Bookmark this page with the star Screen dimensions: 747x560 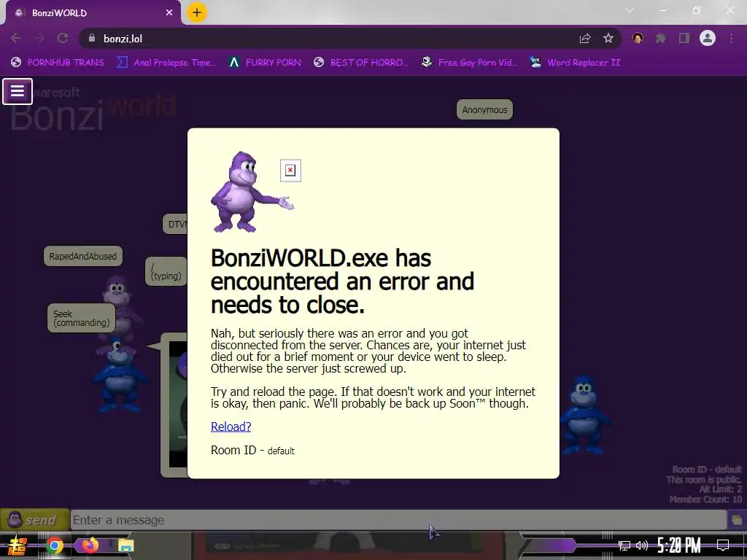click(608, 39)
